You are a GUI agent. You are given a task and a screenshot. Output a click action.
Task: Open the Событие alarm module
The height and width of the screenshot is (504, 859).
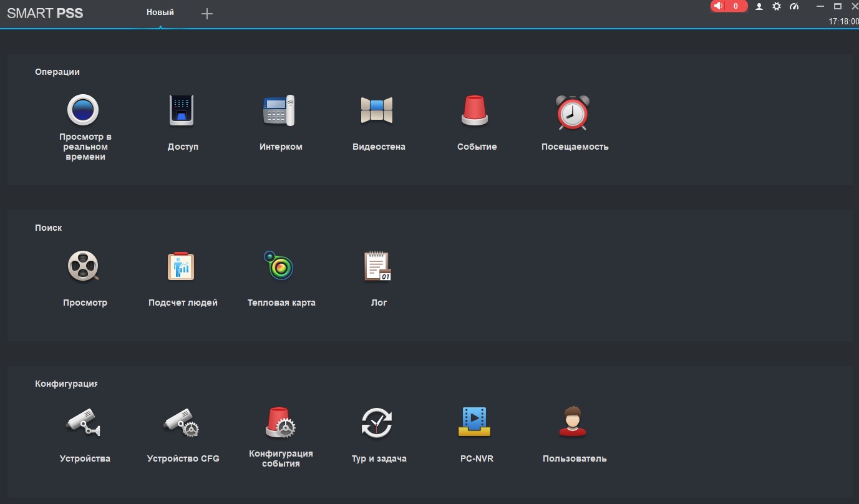point(475,110)
